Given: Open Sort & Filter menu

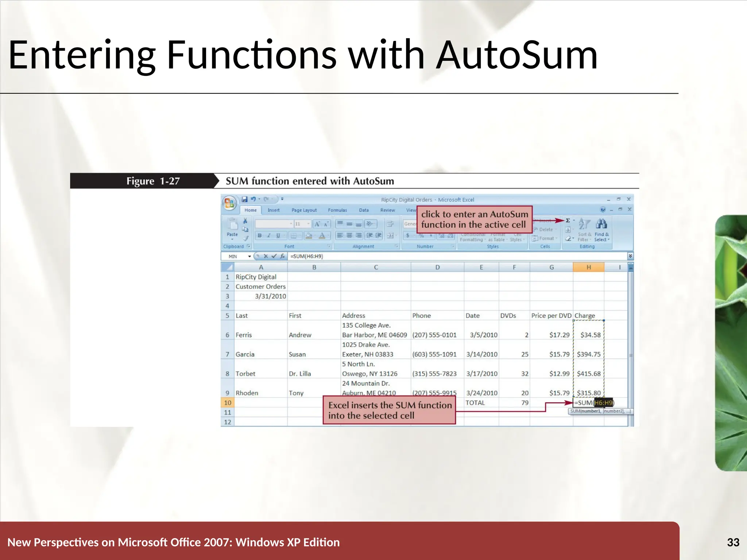Looking at the screenshot, I should coord(584,230).
